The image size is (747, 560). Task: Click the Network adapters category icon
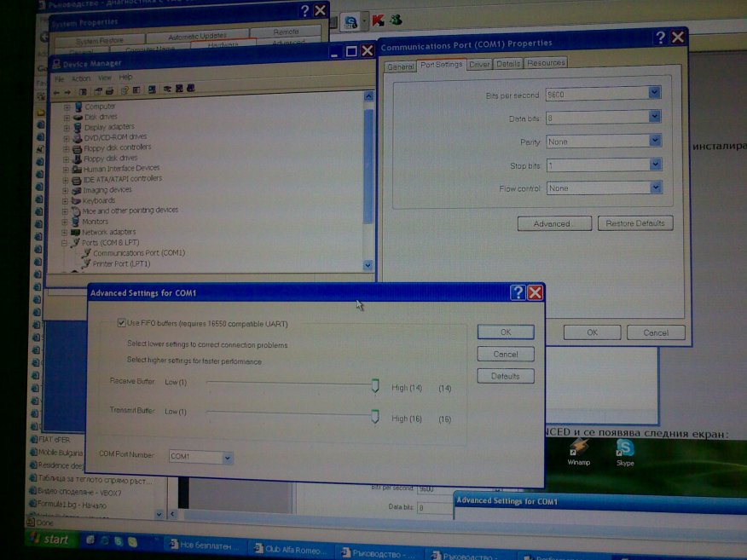(x=76, y=232)
